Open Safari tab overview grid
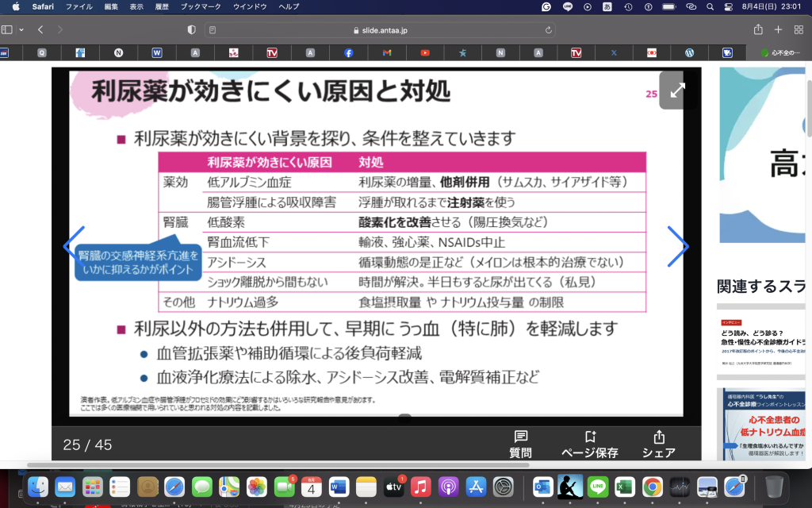Screen dimensions: 812x508 (x=798, y=29)
